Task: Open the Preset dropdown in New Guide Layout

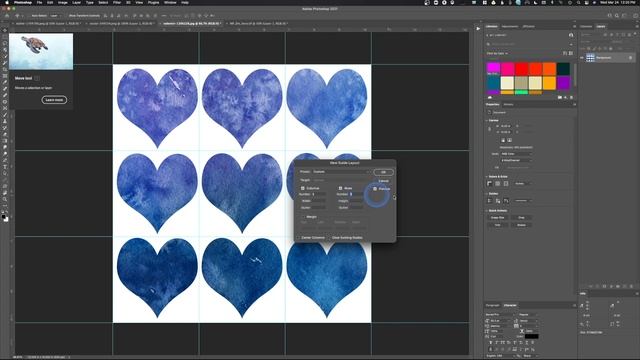Action: pos(341,172)
